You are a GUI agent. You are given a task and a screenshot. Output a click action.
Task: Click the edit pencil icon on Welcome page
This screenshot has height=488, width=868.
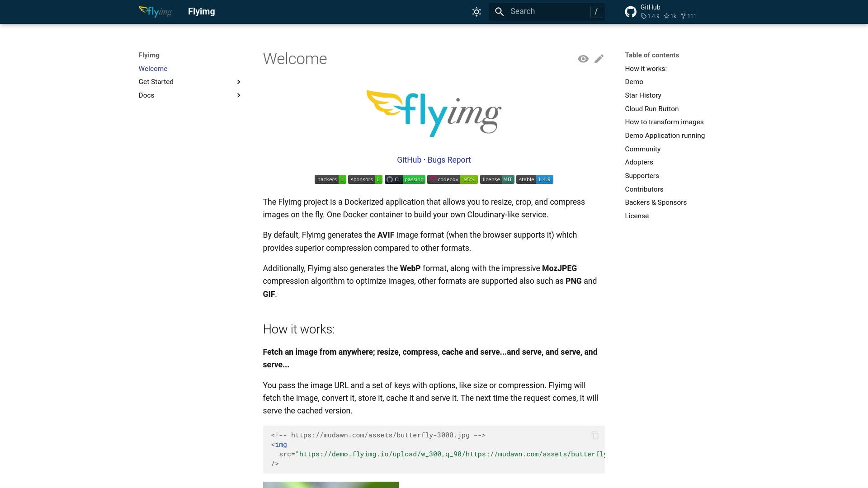coord(599,59)
